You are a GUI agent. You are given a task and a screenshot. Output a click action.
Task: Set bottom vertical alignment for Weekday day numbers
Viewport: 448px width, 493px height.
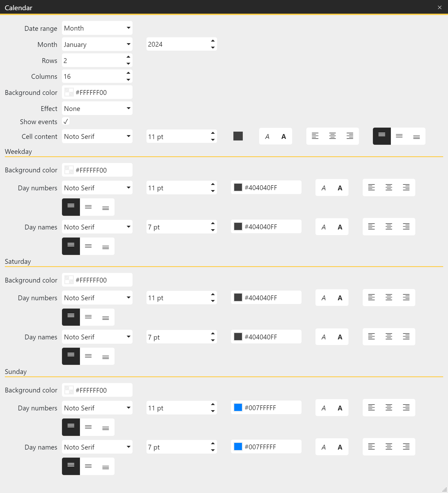tap(105, 207)
